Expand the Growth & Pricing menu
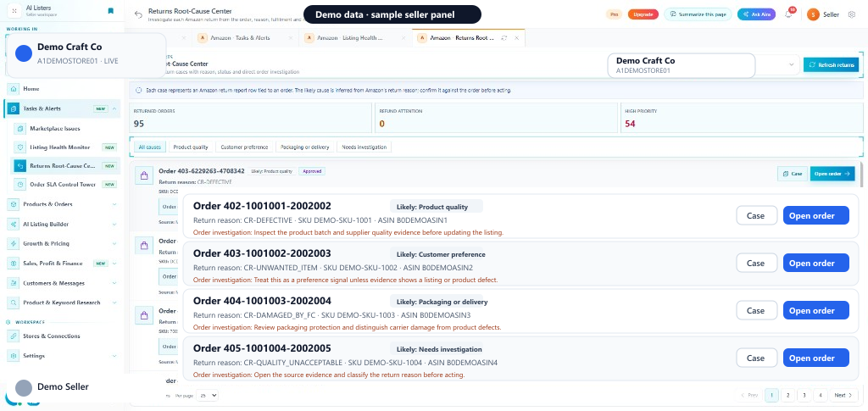 tap(114, 243)
